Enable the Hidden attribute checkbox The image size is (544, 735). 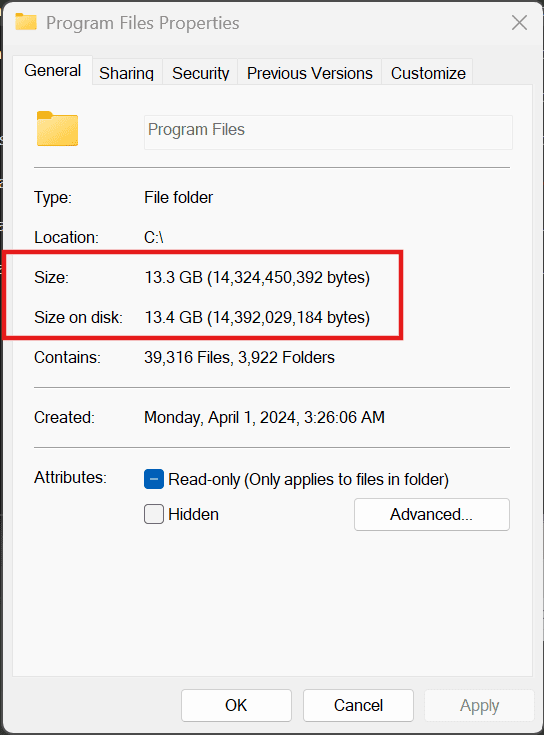(x=154, y=514)
